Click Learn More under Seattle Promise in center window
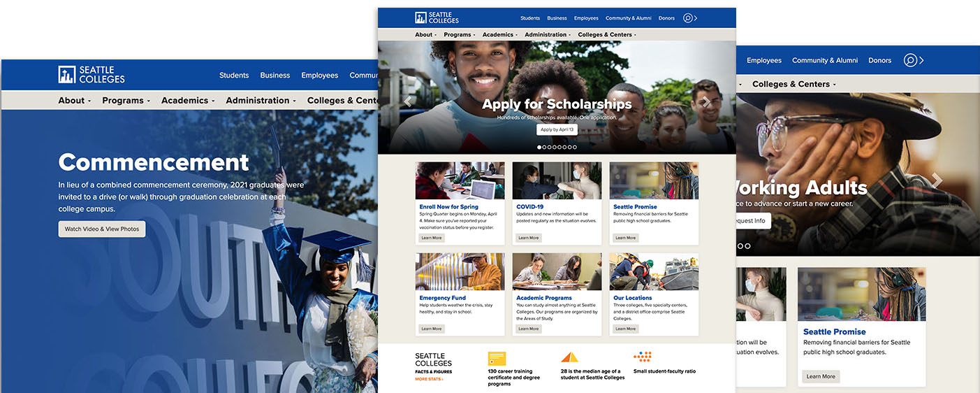Viewport: 980px width, 393px height. 626,238
